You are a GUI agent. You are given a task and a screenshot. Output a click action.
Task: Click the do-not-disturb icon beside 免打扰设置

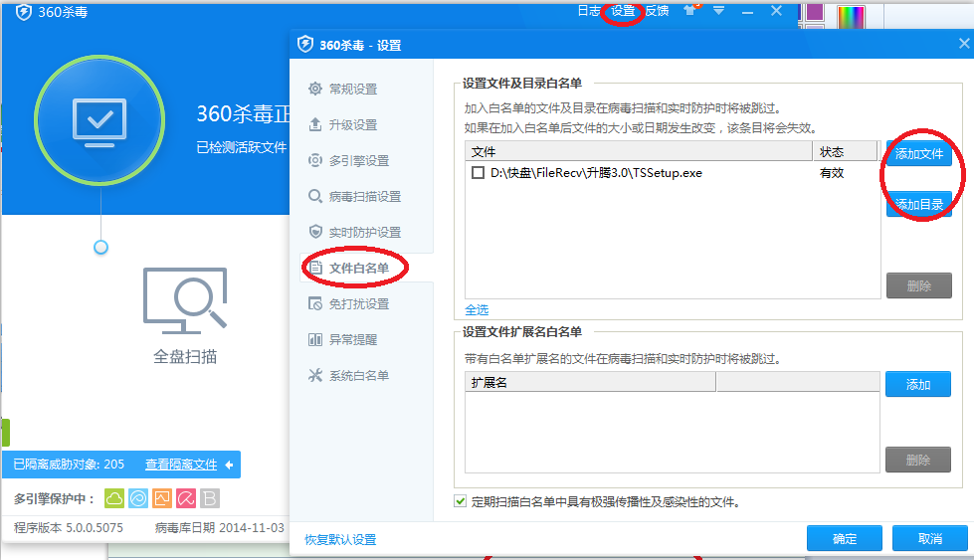(315, 303)
